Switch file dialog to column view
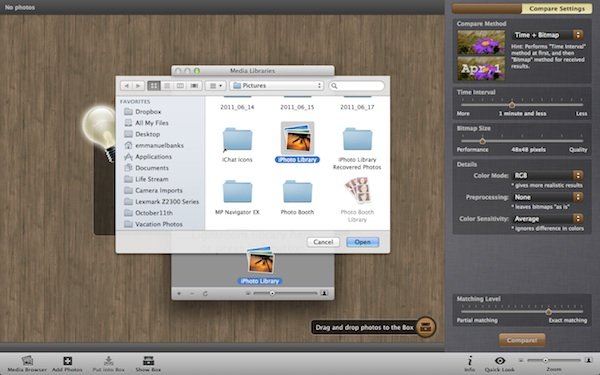Screen dimensions: 600x375 click(x=180, y=86)
